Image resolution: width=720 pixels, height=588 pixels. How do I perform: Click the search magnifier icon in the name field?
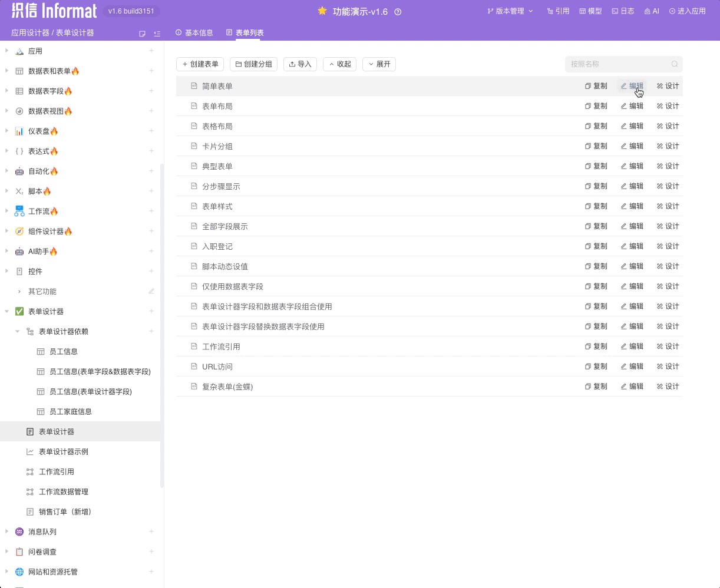[675, 64]
